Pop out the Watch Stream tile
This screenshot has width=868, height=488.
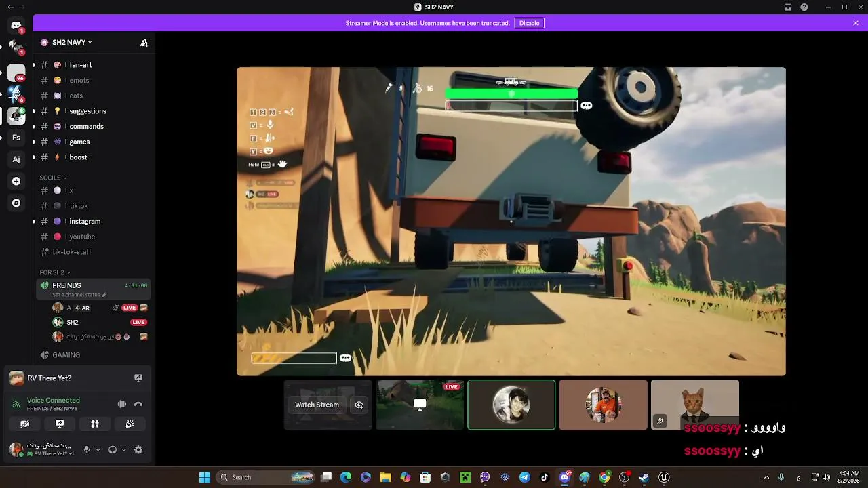click(359, 405)
